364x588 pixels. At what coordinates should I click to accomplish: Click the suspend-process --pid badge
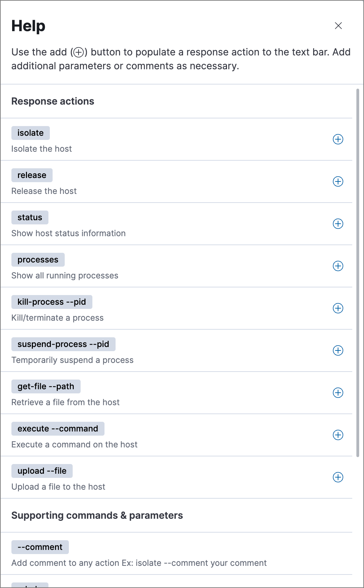pyautogui.click(x=63, y=344)
